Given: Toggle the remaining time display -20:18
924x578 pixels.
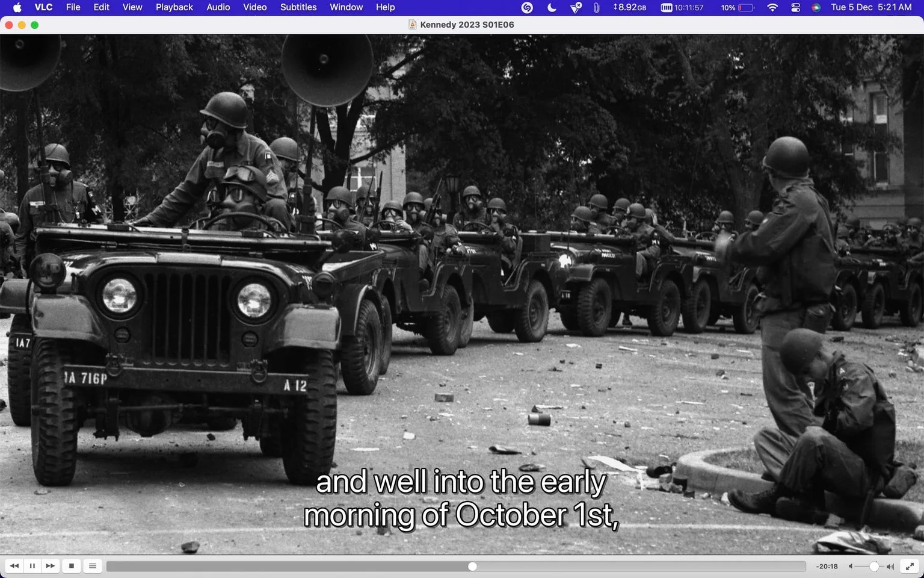Looking at the screenshot, I should (827, 567).
